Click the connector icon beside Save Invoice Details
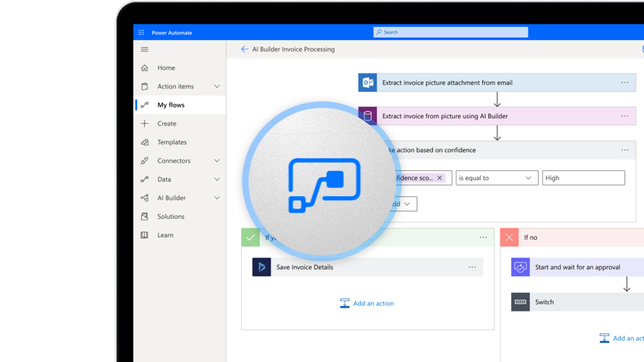The width and height of the screenshot is (644, 362). click(261, 267)
